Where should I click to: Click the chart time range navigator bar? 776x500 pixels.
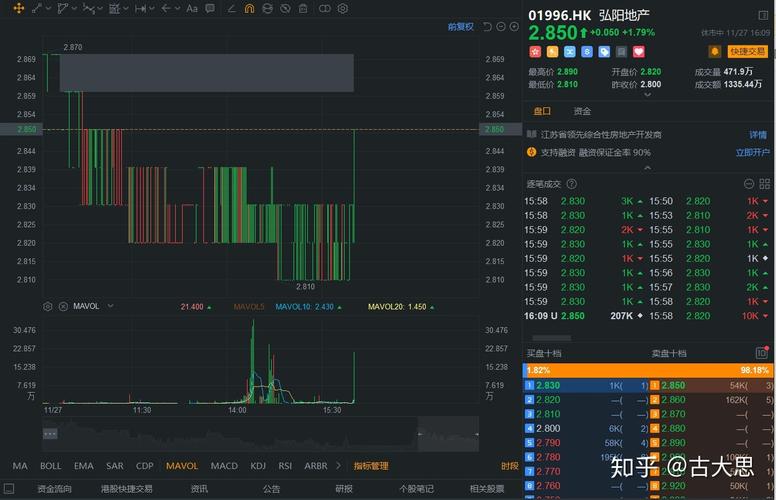coord(230,434)
